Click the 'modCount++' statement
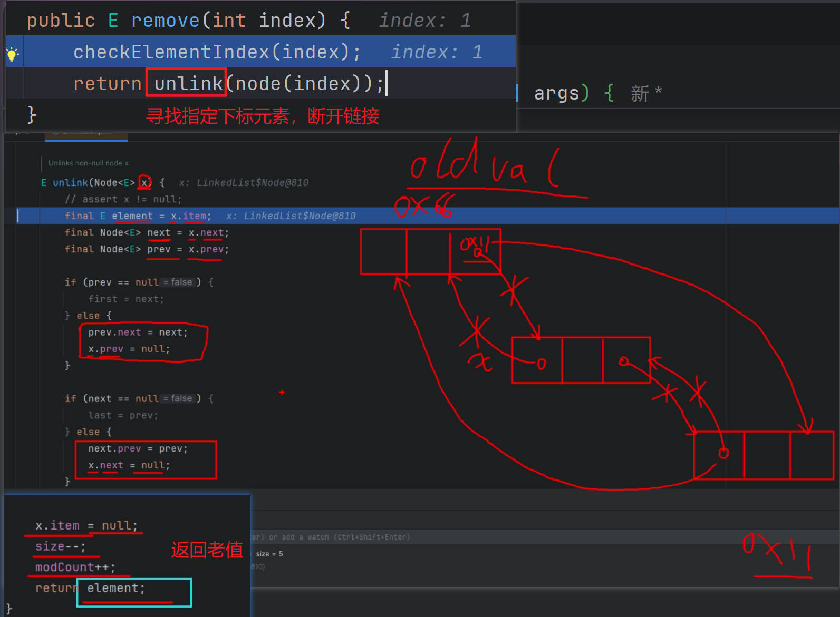 [x=74, y=567]
